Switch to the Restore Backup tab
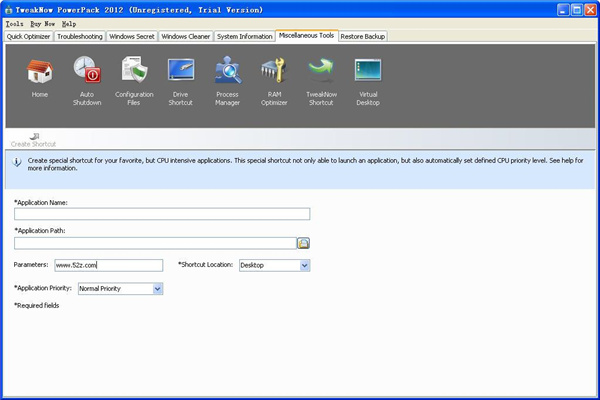 [x=363, y=36]
